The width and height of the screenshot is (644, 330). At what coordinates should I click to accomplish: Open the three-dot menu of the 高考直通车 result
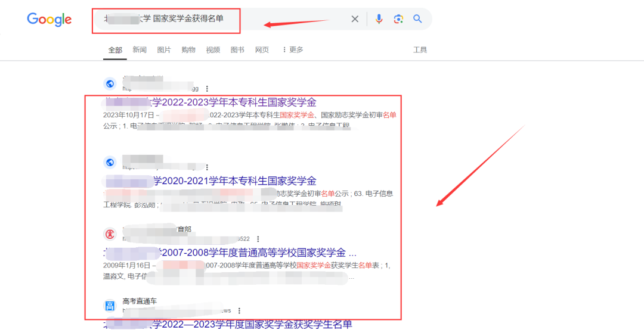240,311
